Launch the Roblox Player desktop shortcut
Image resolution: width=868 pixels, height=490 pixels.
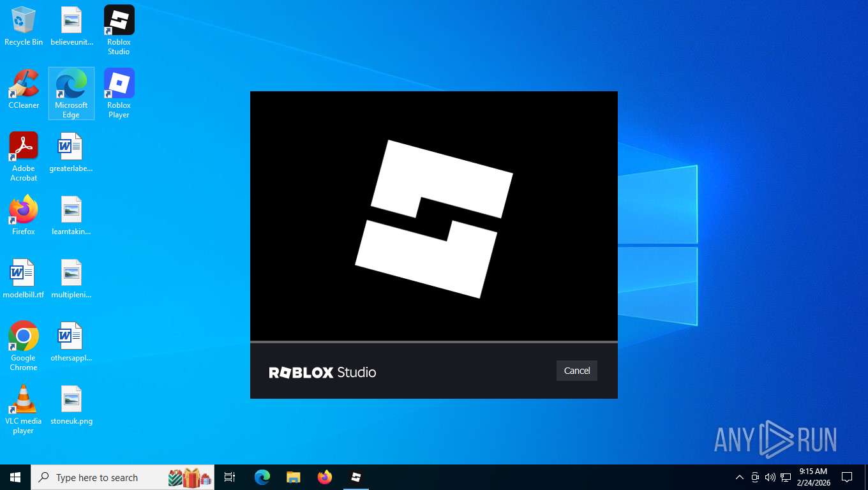pyautogui.click(x=119, y=94)
